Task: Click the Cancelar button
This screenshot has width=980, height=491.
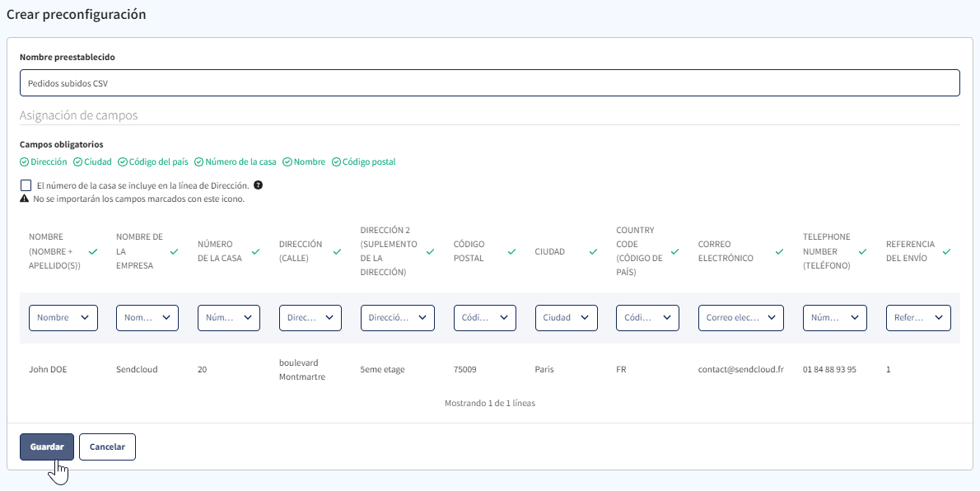Action: pyautogui.click(x=108, y=447)
